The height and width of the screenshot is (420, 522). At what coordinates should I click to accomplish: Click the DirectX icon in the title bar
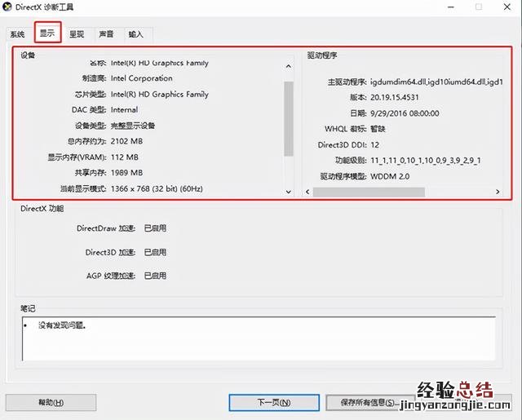pyautogui.click(x=7, y=7)
